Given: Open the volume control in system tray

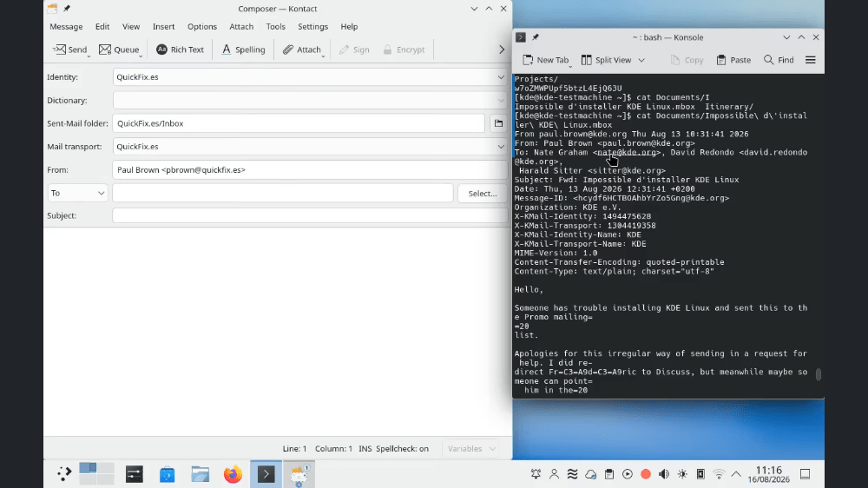Looking at the screenshot, I should (664, 474).
